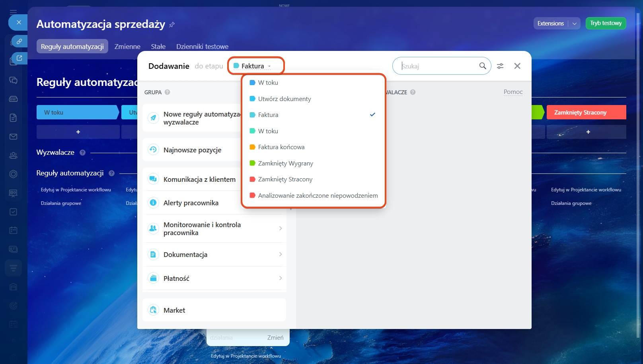
Task: Click help icon beside GRUPA label
Action: pos(167,92)
